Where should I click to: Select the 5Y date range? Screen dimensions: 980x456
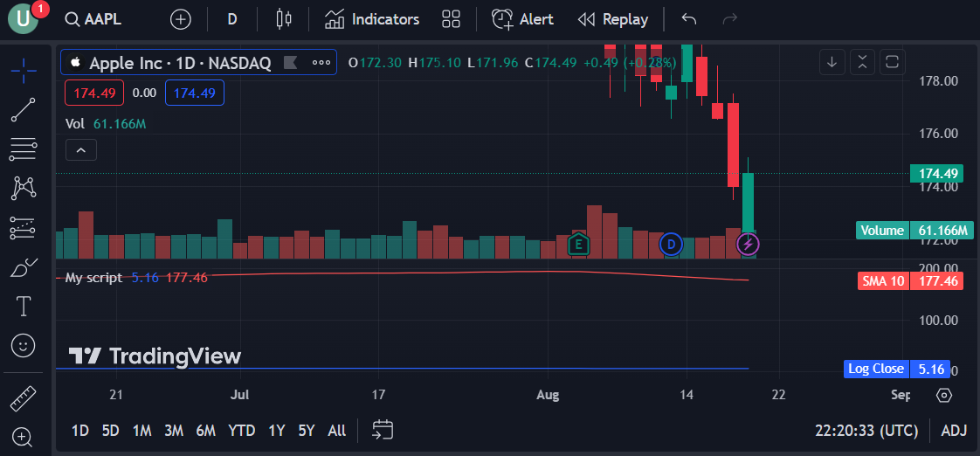(307, 431)
